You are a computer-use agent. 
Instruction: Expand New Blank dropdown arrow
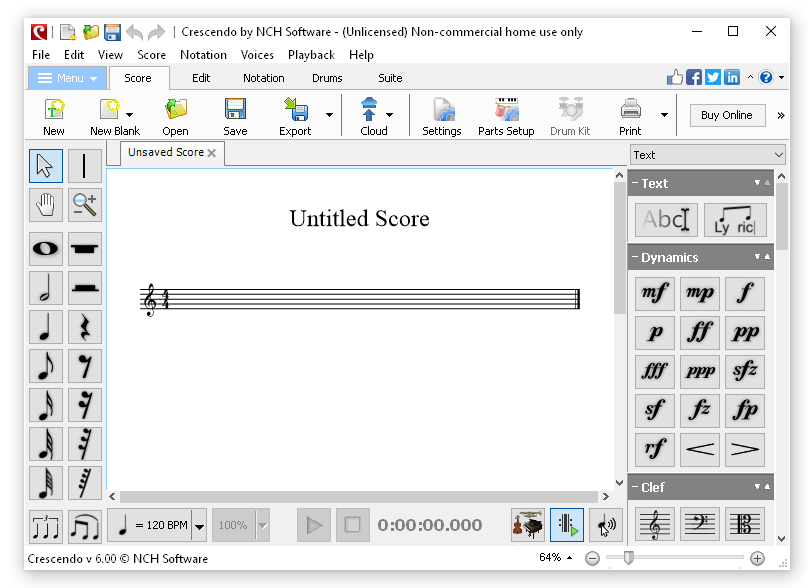(129, 115)
